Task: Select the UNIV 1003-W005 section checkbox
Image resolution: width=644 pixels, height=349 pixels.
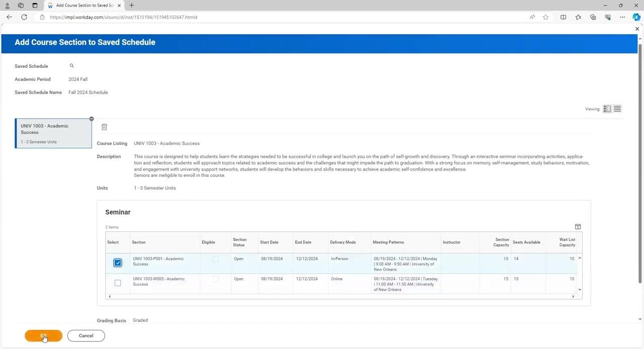Action: [x=118, y=283]
